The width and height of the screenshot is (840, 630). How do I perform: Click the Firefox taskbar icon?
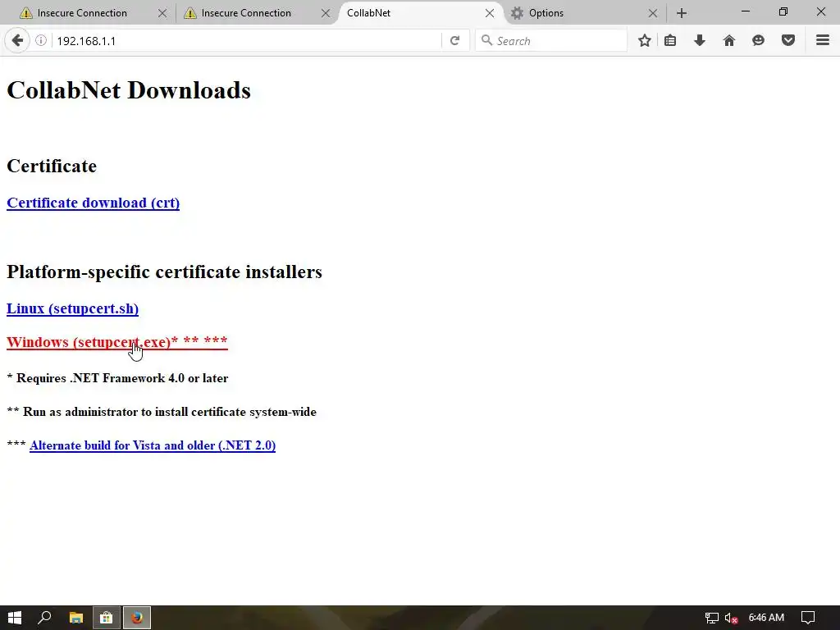pos(137,618)
